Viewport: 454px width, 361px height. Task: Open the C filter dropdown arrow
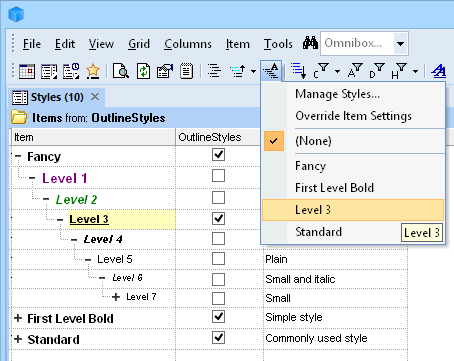click(x=337, y=71)
